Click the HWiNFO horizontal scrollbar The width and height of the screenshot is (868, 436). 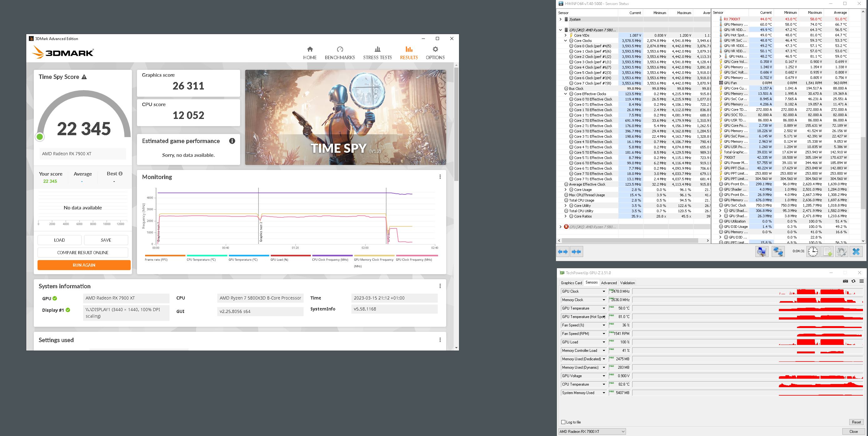click(x=630, y=240)
